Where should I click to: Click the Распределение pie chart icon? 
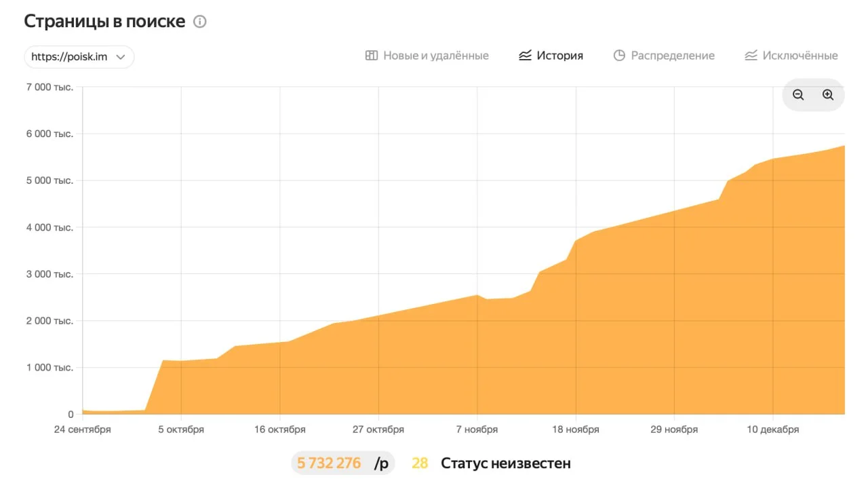pos(619,56)
